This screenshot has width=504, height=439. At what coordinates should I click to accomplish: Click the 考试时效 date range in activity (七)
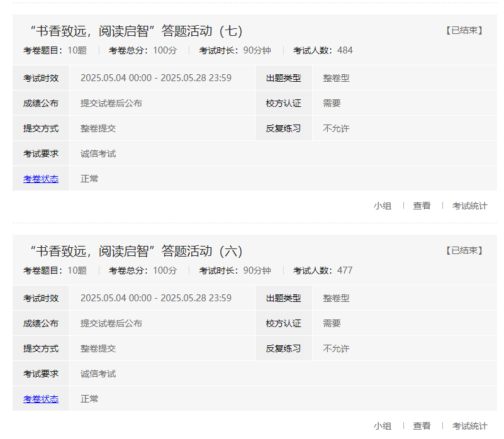tap(155, 78)
